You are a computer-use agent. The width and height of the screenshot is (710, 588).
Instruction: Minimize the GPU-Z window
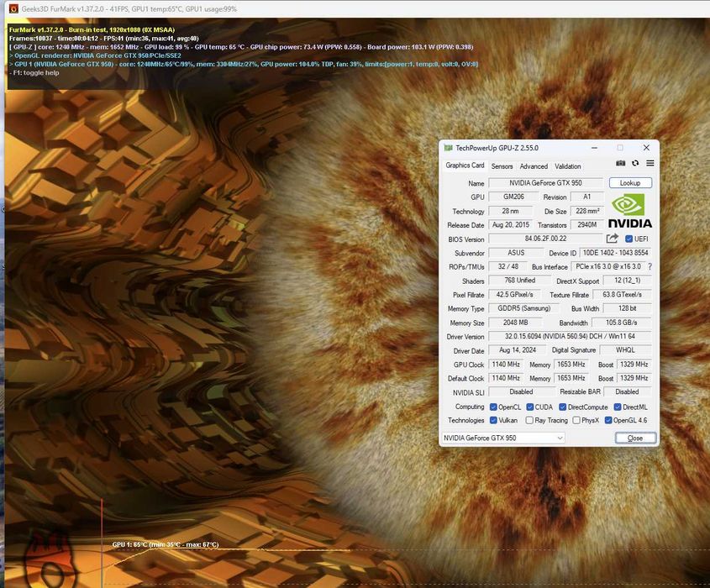[594, 148]
